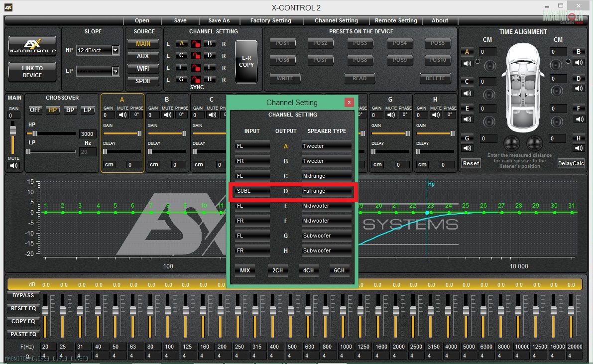Select HP crossover mode

pyautogui.click(x=53, y=110)
